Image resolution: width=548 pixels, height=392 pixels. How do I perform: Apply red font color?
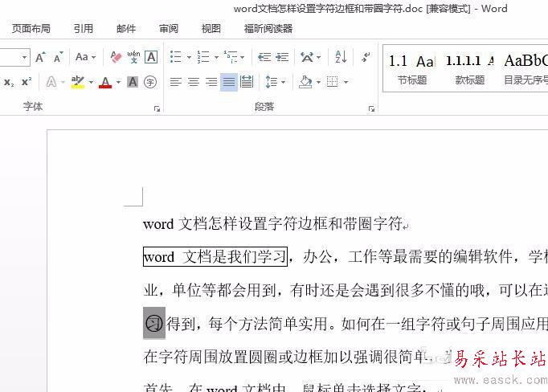click(x=105, y=83)
